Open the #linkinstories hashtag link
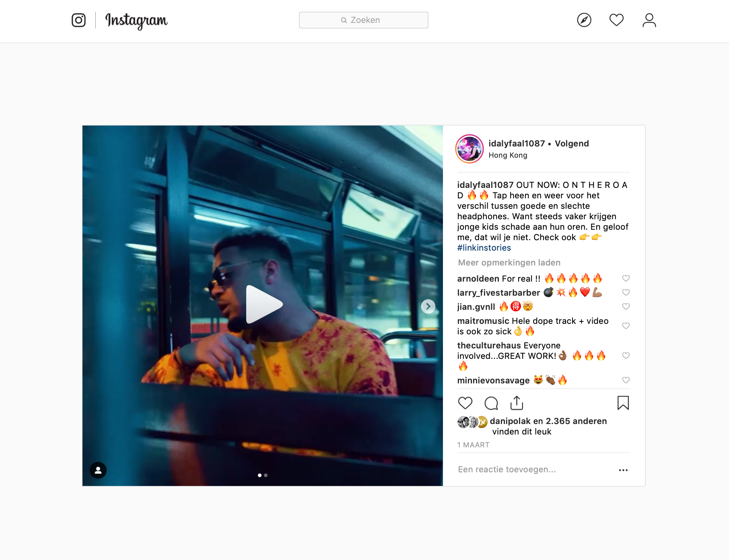 pyautogui.click(x=484, y=248)
